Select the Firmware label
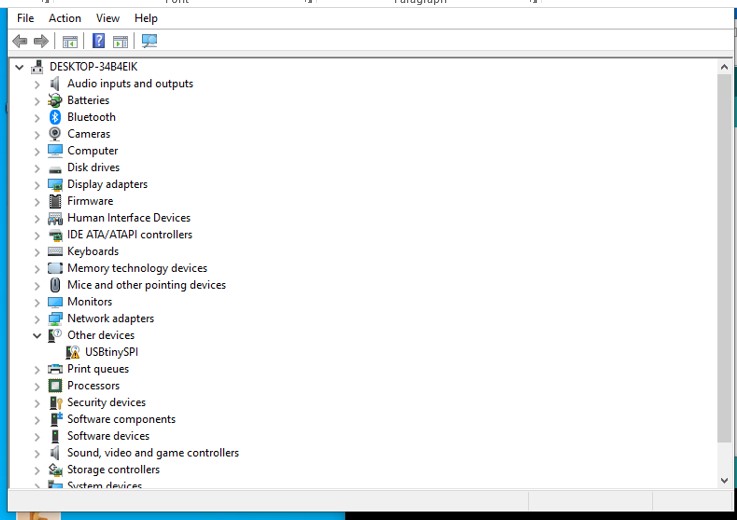The width and height of the screenshot is (737, 520). 90,201
